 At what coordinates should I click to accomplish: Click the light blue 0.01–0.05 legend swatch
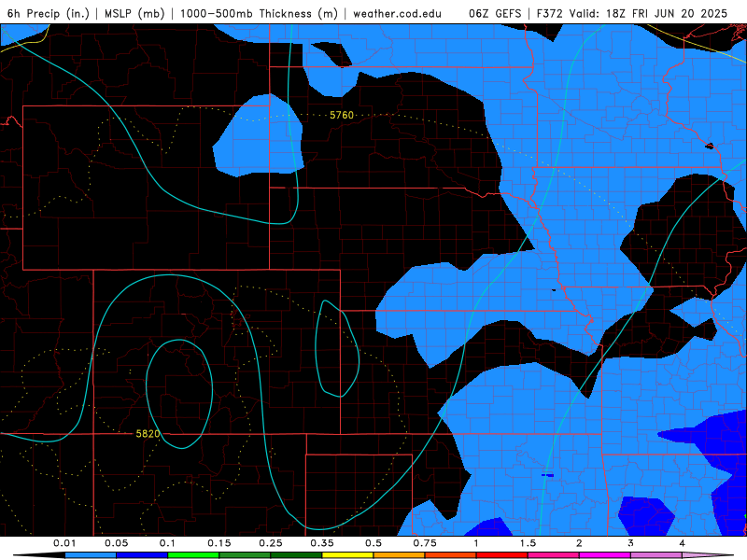pos(91,555)
